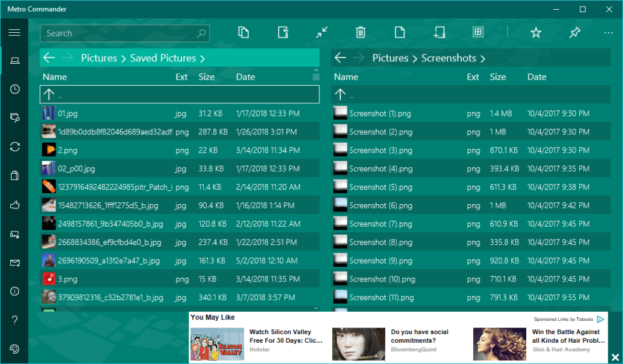Create a new folder from the toolbar
Screen dimensions: 623x364
click(x=439, y=32)
